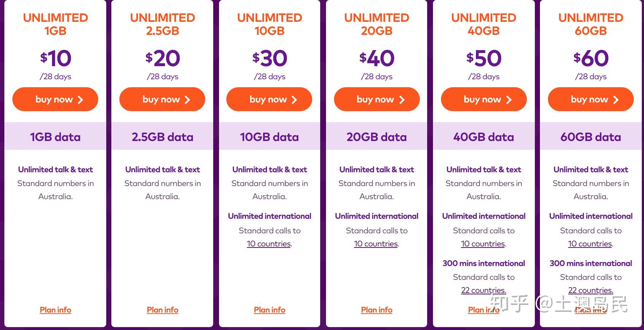Open 10 countries link in 60GB plan
The image size is (644, 330).
coord(590,244)
